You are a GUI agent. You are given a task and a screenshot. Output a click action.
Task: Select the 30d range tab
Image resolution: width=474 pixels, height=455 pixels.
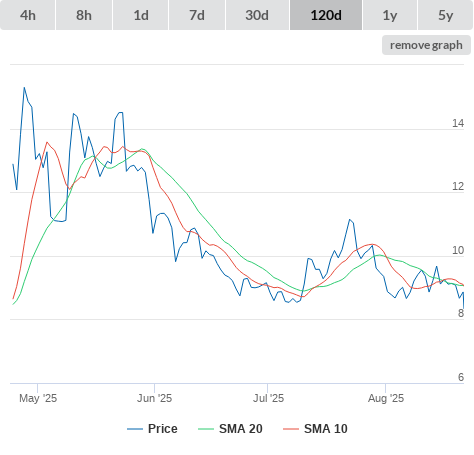click(x=257, y=15)
